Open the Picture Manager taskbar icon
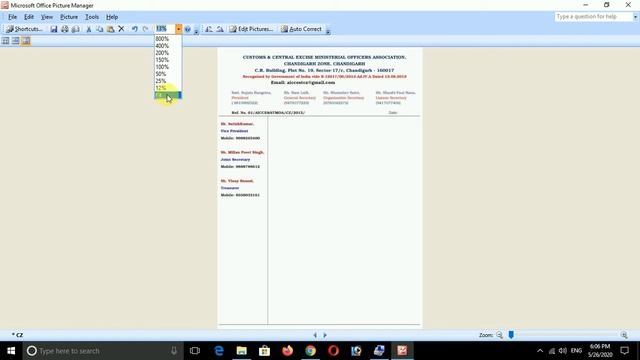 click(x=402, y=351)
